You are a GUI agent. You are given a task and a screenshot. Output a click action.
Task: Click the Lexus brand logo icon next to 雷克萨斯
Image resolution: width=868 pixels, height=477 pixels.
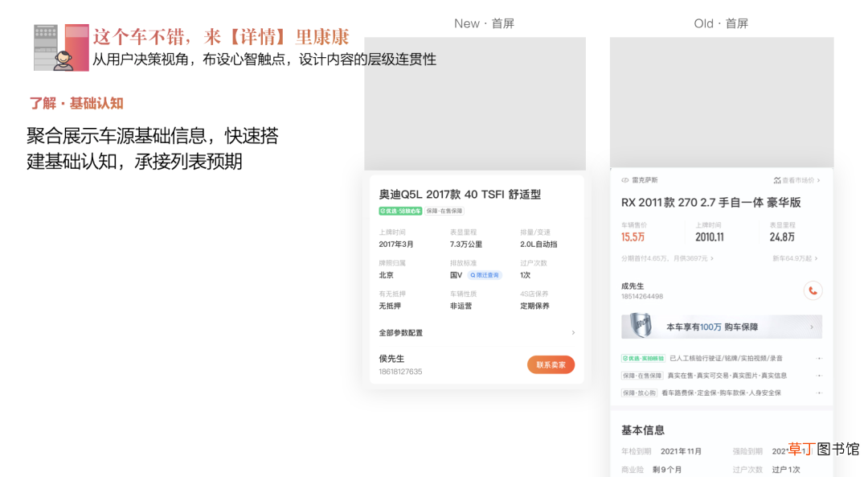[x=625, y=180]
